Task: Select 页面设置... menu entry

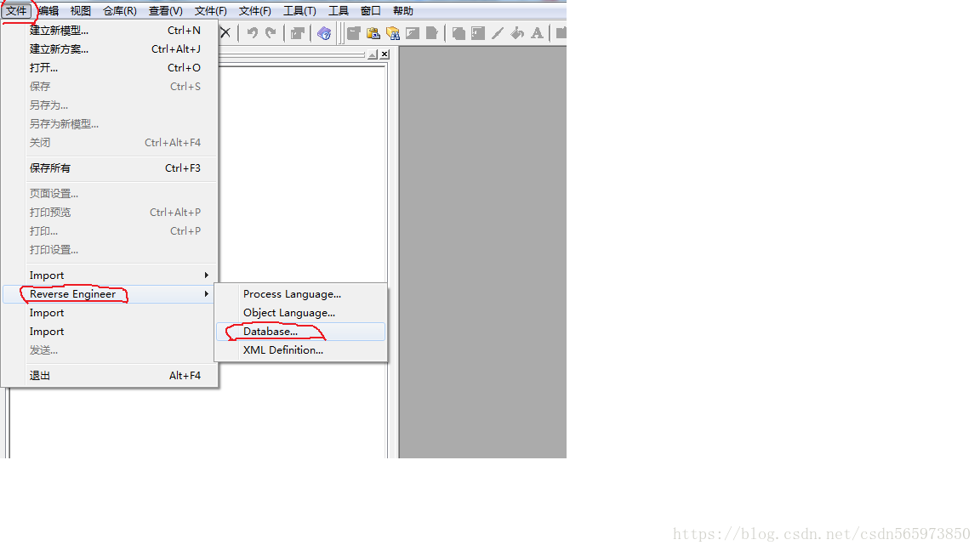Action: click(x=111, y=194)
